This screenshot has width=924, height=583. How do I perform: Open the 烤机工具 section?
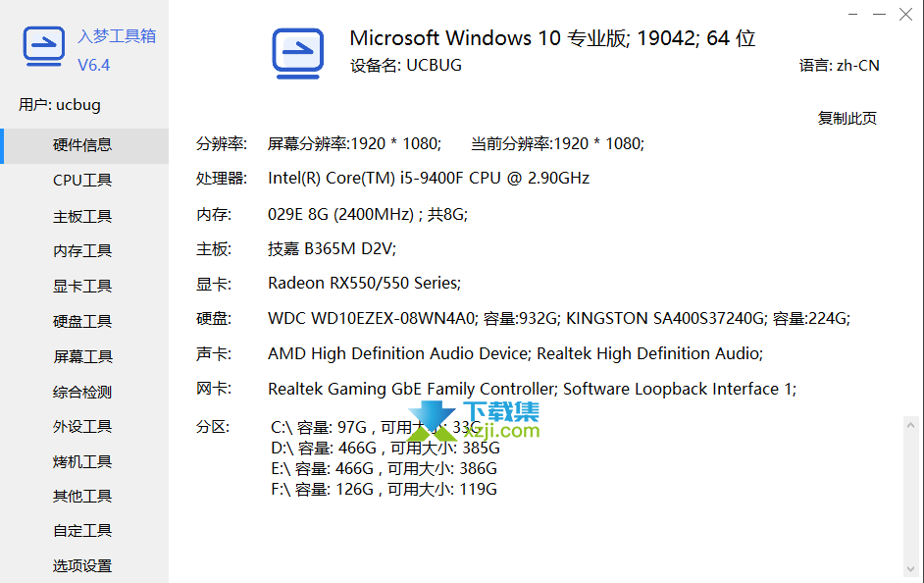coord(84,461)
